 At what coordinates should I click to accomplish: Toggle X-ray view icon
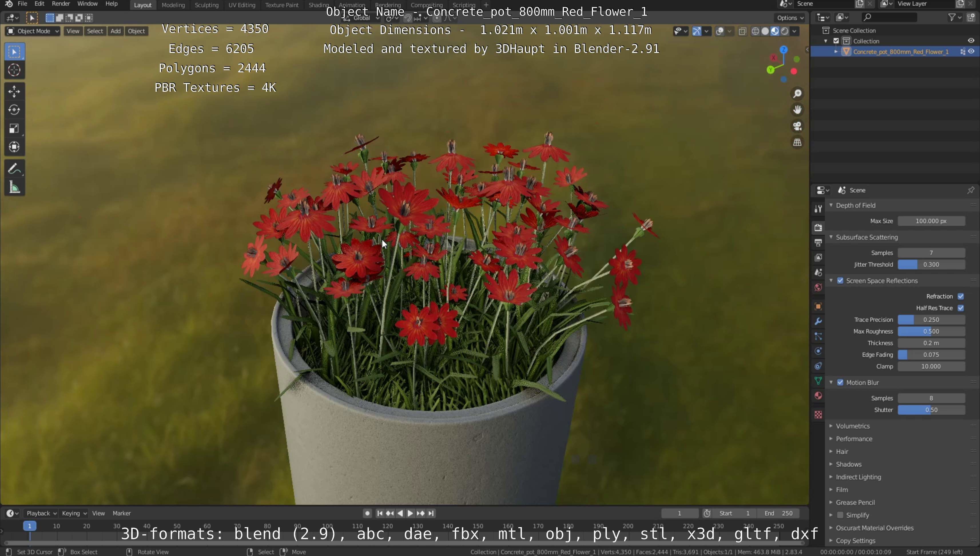pos(742,31)
